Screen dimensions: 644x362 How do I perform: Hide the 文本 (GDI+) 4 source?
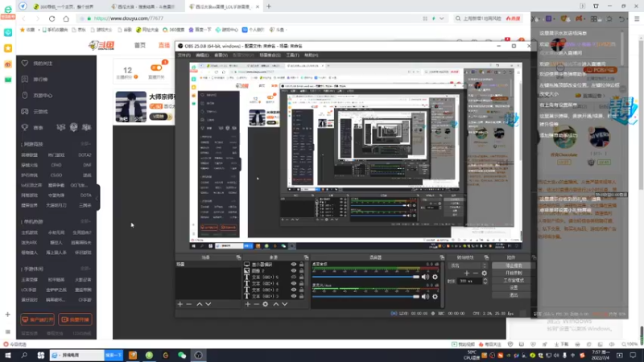coord(294,283)
